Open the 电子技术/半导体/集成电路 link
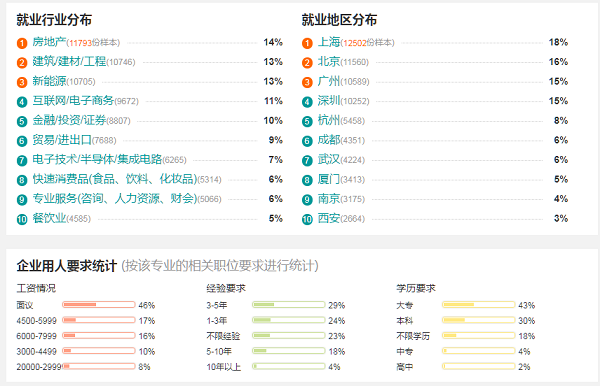The image size is (600, 386). 97,159
